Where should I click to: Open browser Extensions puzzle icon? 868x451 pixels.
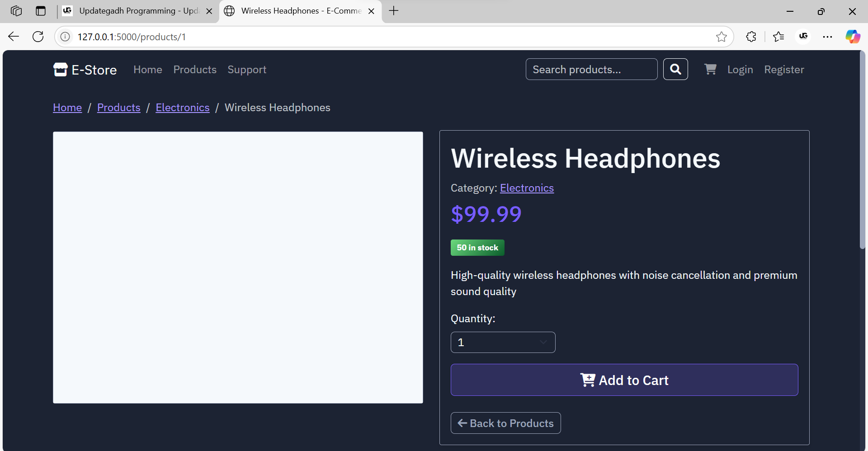[751, 37]
